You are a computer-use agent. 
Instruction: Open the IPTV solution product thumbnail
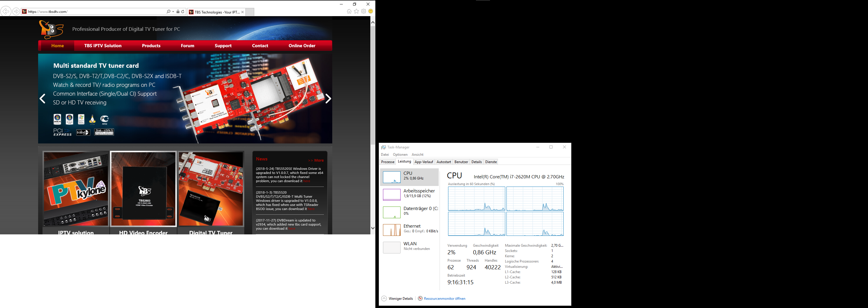coord(76,189)
